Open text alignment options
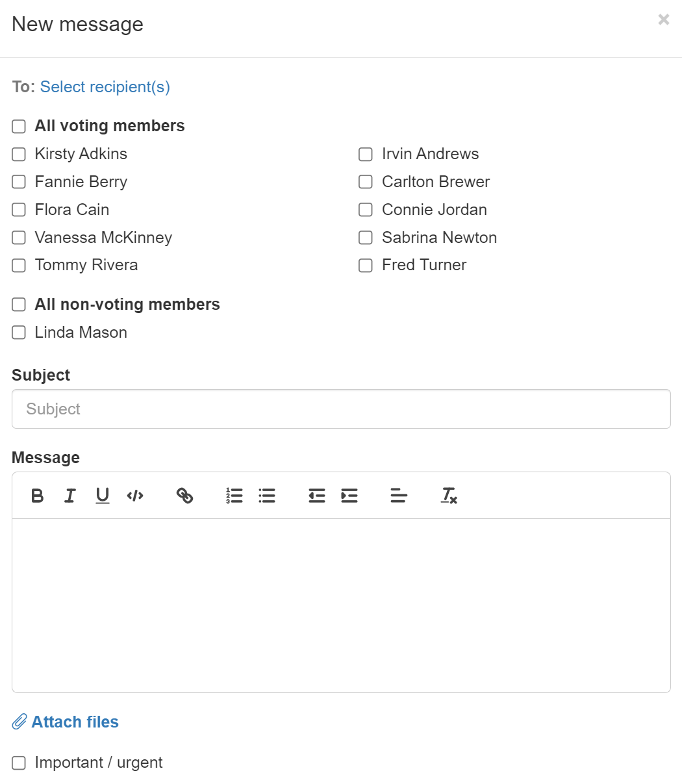The width and height of the screenshot is (682, 784). tap(399, 496)
